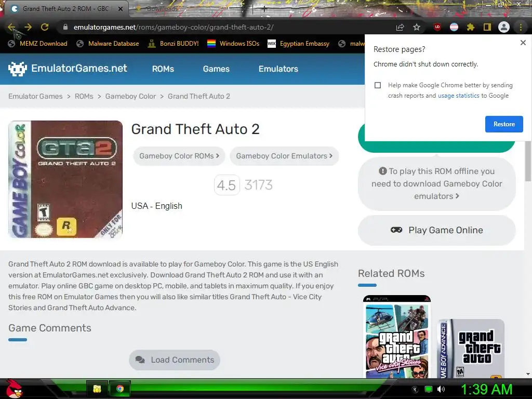532x399 pixels.
Task: Click the 4.5 rating box
Action: tap(227, 185)
